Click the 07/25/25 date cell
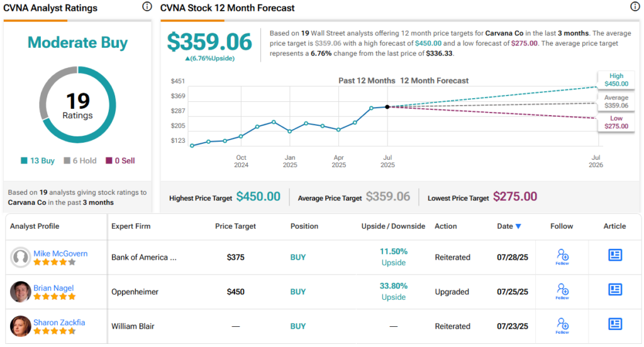The image size is (644, 347). [513, 292]
